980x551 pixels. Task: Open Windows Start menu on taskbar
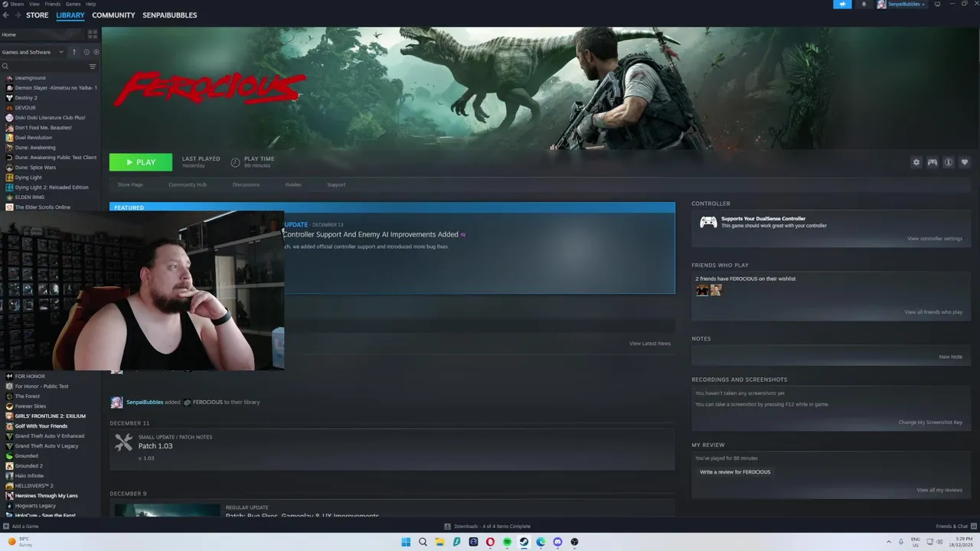pyautogui.click(x=406, y=542)
